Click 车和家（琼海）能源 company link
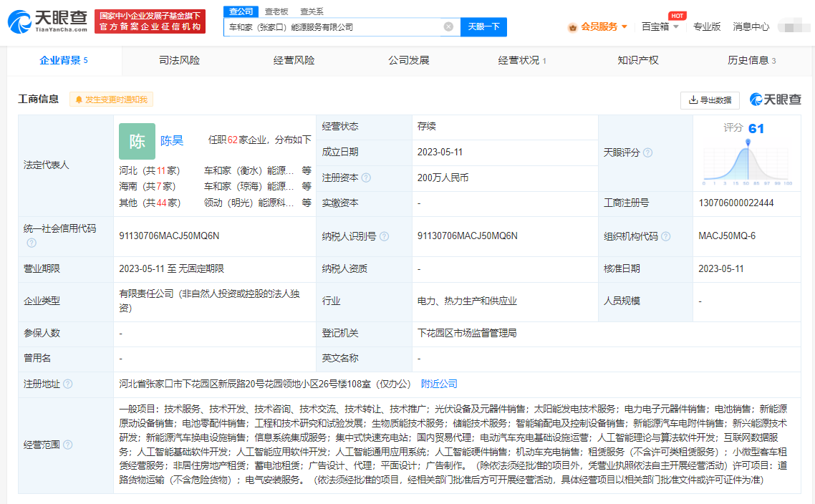The image size is (815, 504). point(249,187)
